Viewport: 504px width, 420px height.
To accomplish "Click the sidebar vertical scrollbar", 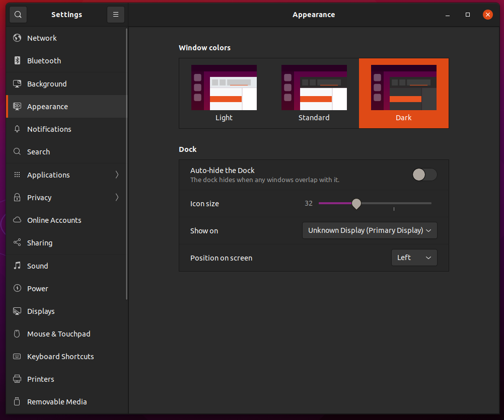I will tap(127, 164).
